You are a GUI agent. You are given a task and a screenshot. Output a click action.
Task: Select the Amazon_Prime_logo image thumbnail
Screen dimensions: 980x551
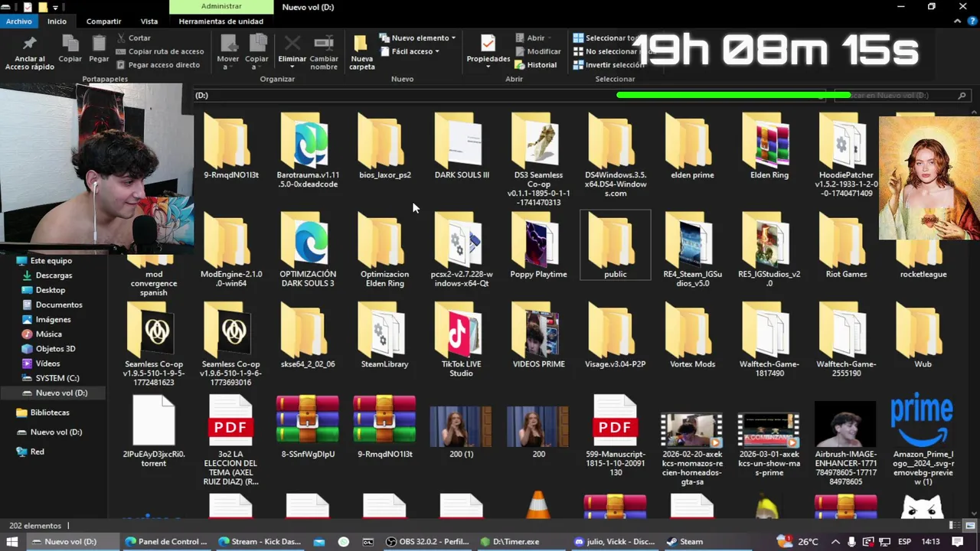[x=923, y=440]
